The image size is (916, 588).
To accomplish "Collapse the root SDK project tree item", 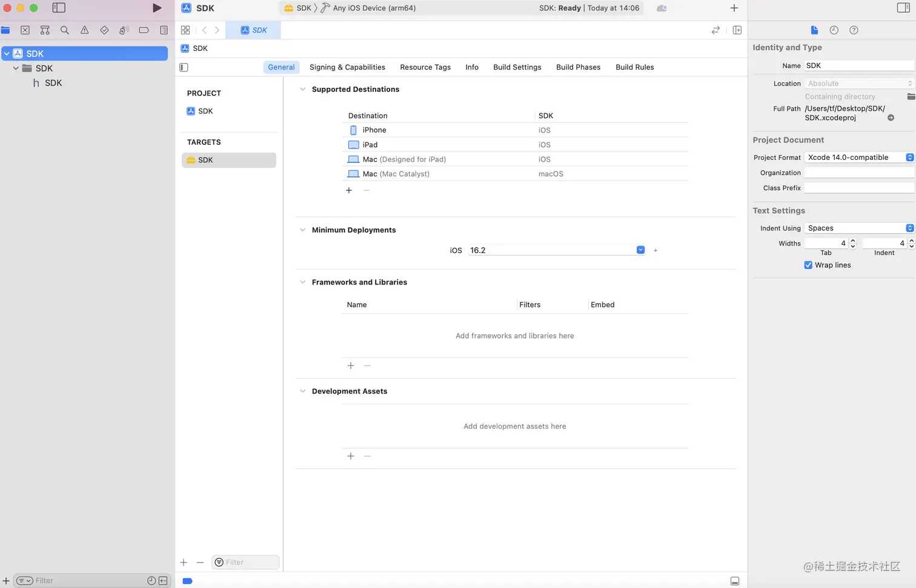I will click(x=7, y=53).
